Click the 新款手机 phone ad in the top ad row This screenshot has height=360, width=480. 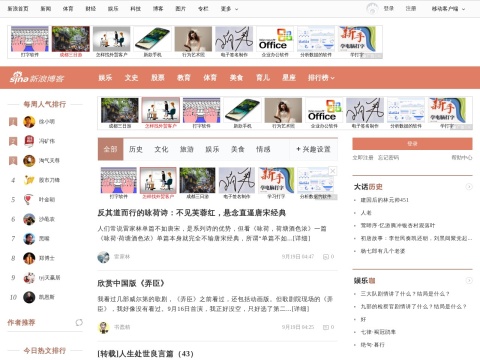[152, 42]
